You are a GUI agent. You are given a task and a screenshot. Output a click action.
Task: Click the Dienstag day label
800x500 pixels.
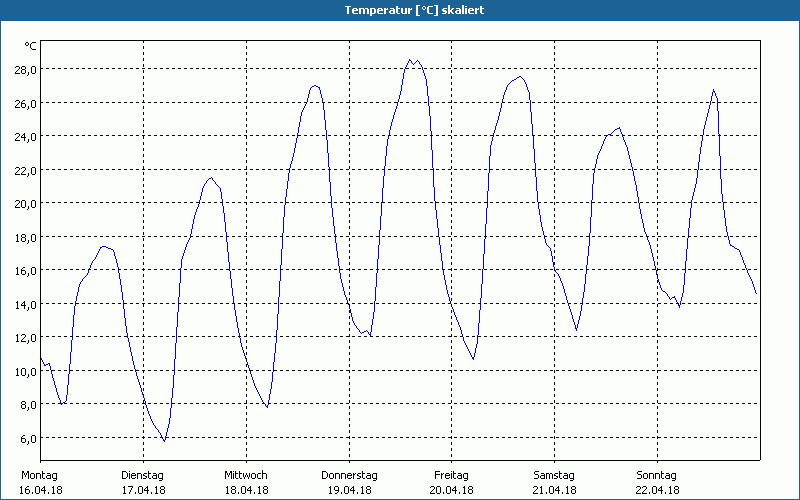pos(142,476)
